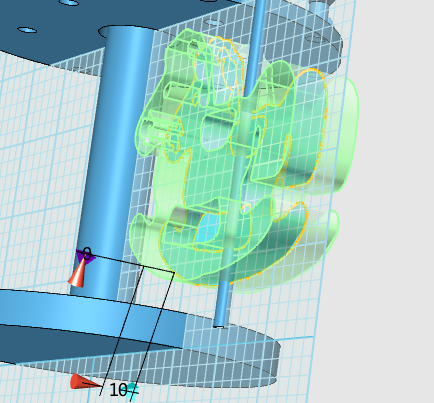Select the cyan face inside the green part
The width and height of the screenshot is (434, 403).
tap(207, 228)
